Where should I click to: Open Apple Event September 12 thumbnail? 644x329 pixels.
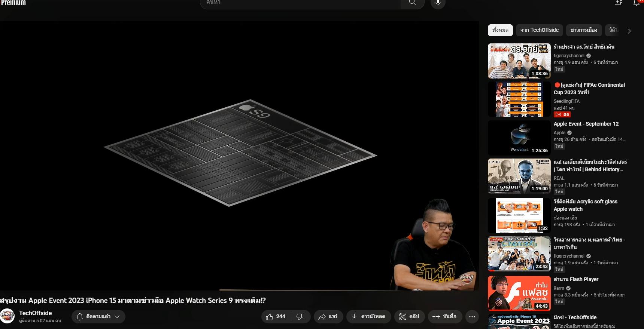pos(519,138)
